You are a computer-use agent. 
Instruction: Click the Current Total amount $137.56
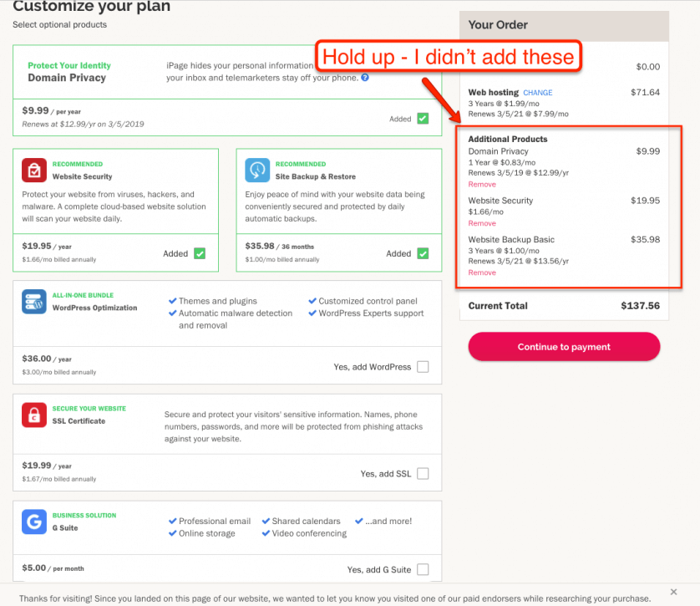(x=640, y=305)
